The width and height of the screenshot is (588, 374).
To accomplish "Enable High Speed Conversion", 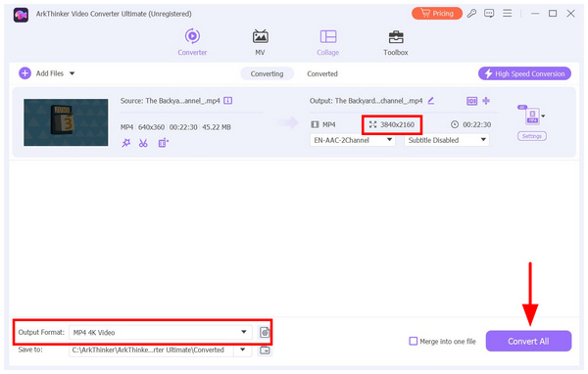I will (524, 73).
